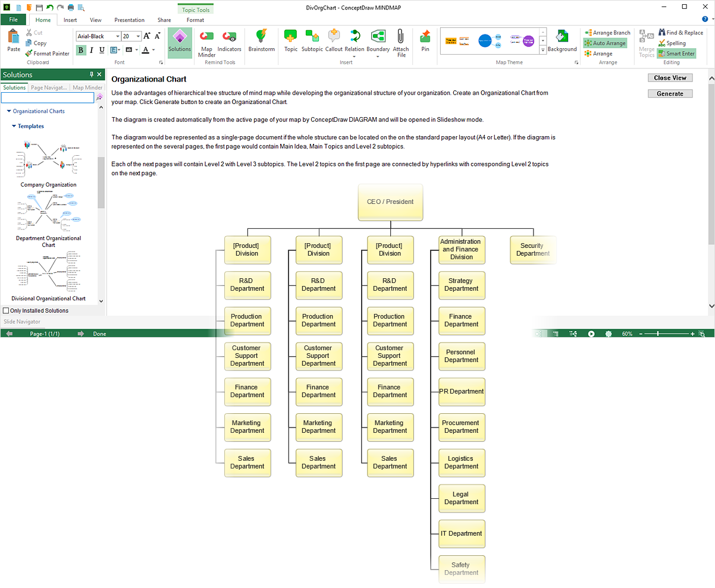Decrease font size with the shrink font icon
The width and height of the screenshot is (715, 588).
[x=156, y=36]
